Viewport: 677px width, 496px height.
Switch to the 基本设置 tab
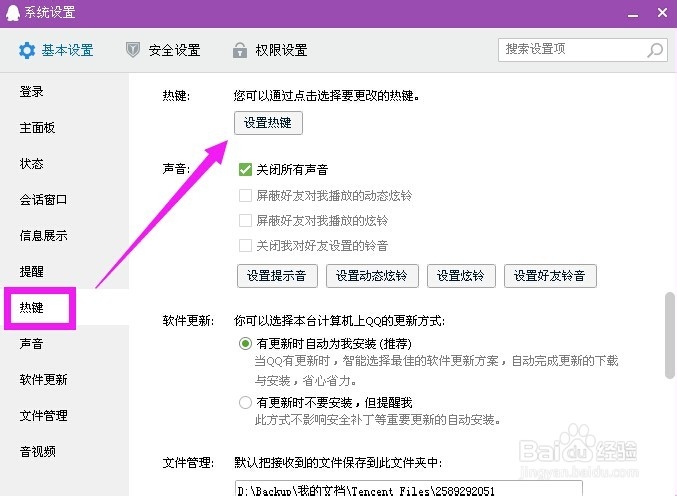56,51
